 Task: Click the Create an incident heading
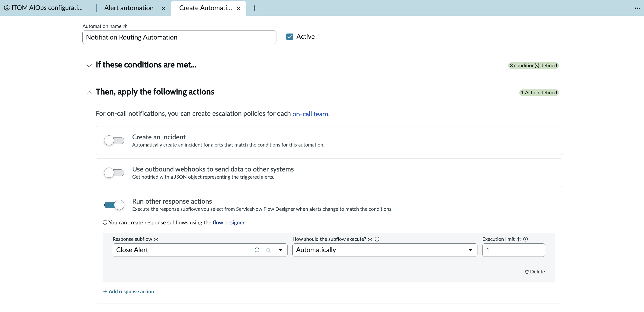(159, 137)
